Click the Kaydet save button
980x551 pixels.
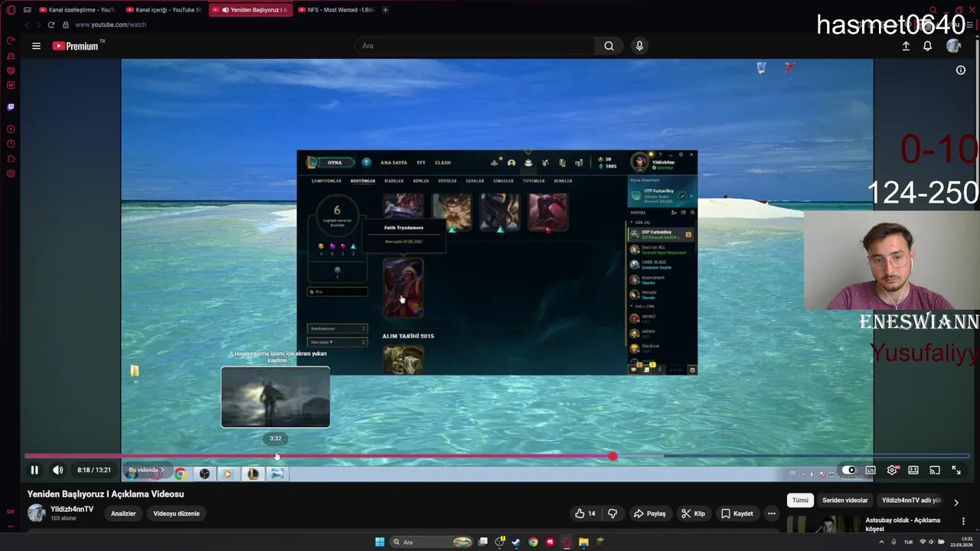point(737,514)
